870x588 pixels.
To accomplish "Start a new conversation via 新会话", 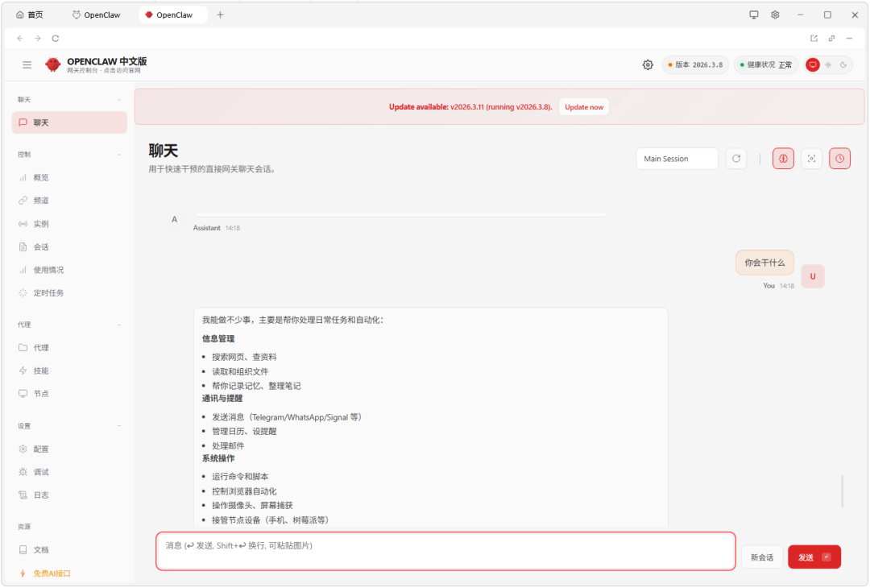I will [762, 557].
